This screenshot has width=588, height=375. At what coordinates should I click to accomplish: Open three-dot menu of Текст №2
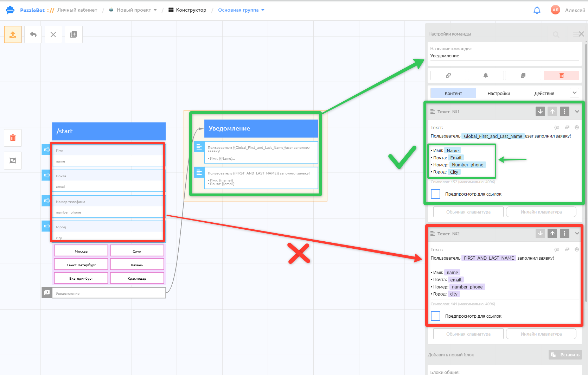point(564,233)
